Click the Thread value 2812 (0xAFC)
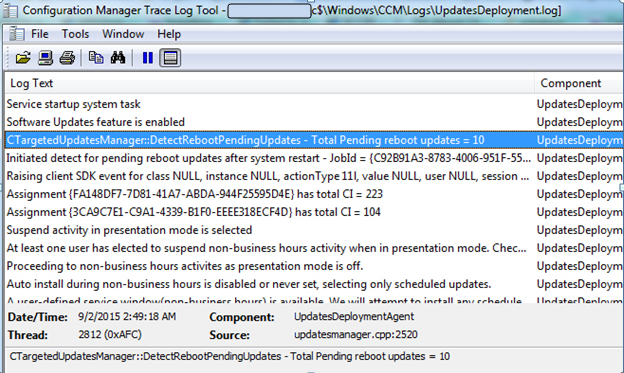 pyautogui.click(x=110, y=334)
